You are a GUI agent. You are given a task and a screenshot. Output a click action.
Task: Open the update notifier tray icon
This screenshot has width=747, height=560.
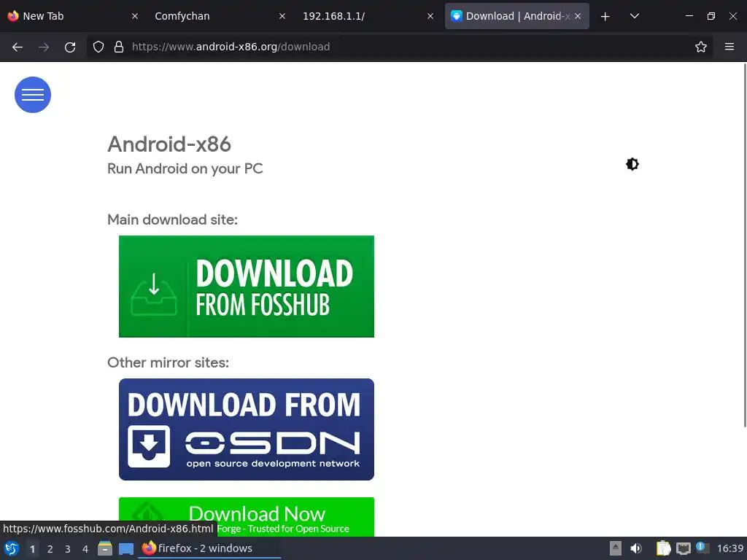[x=703, y=548]
